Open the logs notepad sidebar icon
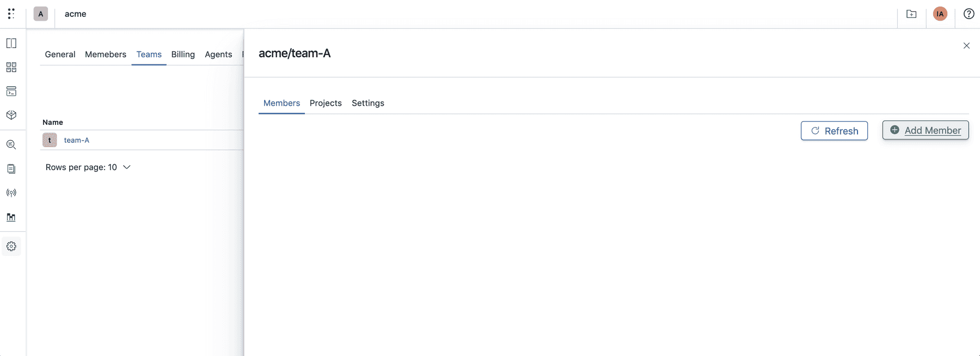The image size is (980, 356). [11, 168]
